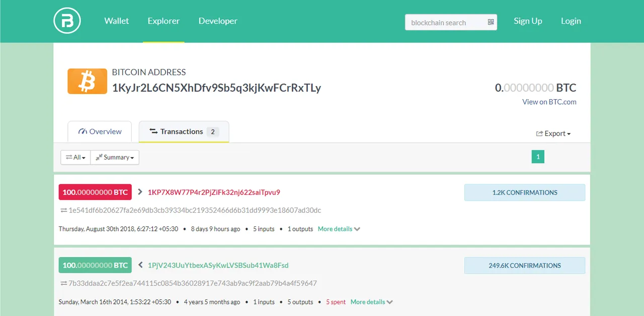
Task: Click the right arrow beside 1KP7X8W77P4r2 address
Action: pyautogui.click(x=140, y=192)
